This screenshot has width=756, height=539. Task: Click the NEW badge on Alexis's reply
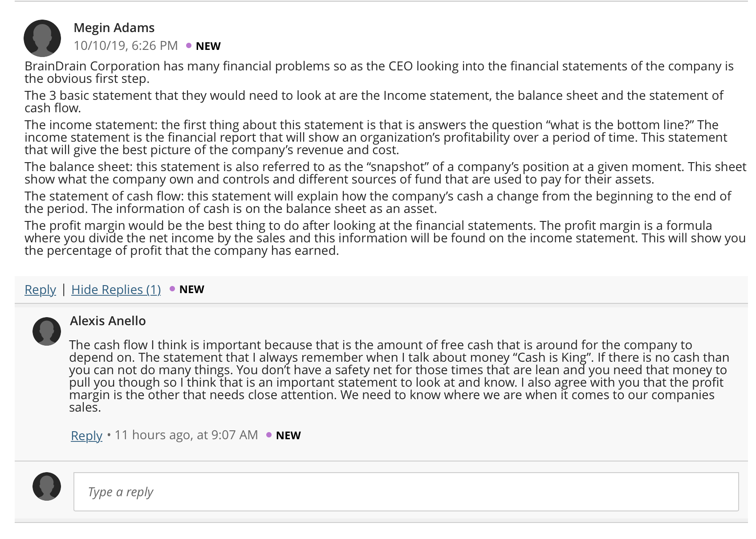point(289,436)
